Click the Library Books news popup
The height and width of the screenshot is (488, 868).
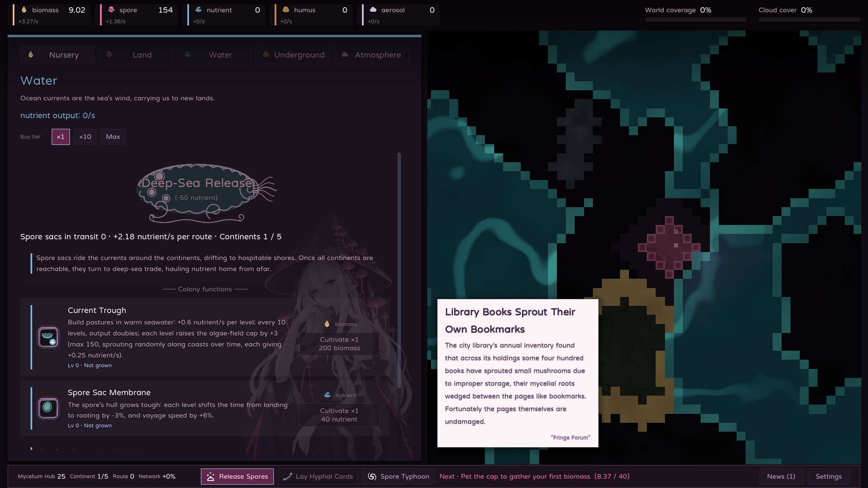518,373
